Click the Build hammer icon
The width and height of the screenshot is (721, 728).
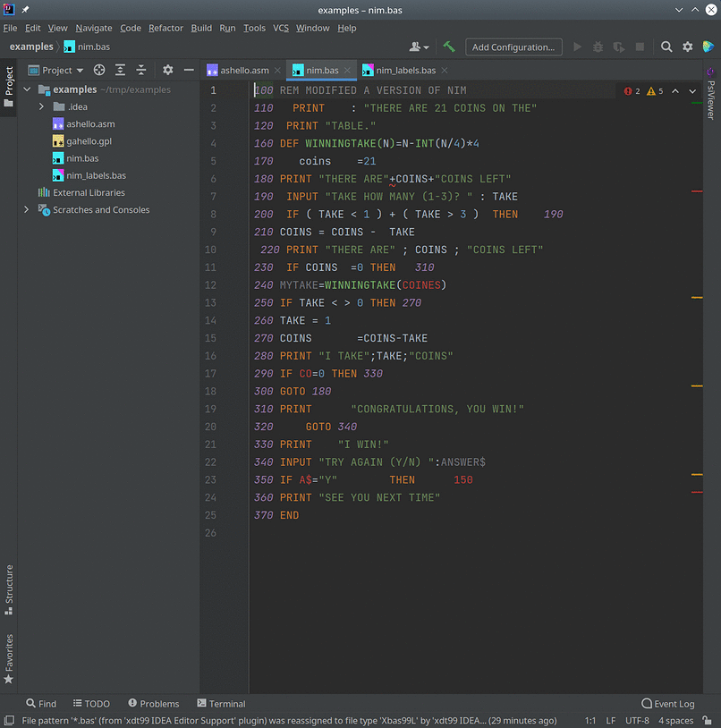(448, 47)
